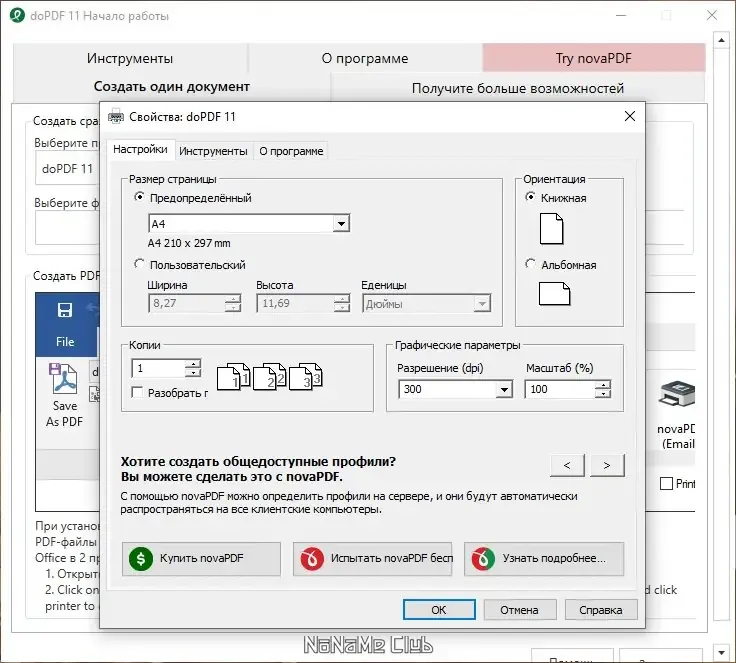This screenshot has width=736, height=663.
Task: Open О программе tab in main window
Action: click(x=365, y=58)
